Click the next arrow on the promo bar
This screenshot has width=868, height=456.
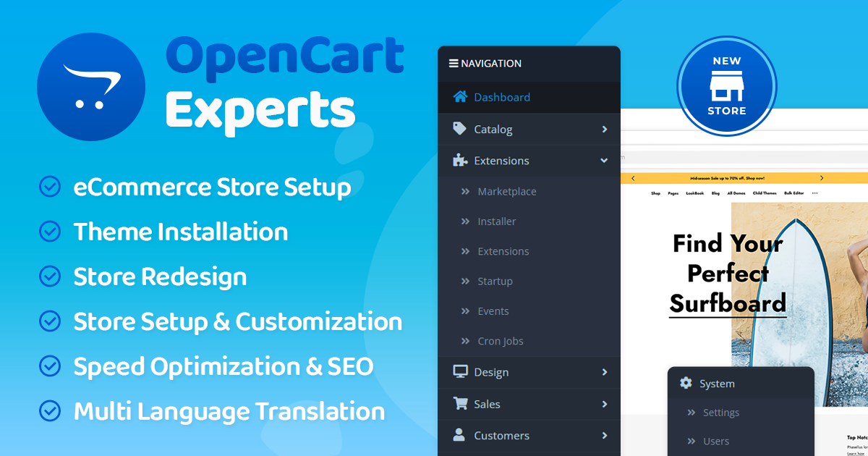(822, 177)
